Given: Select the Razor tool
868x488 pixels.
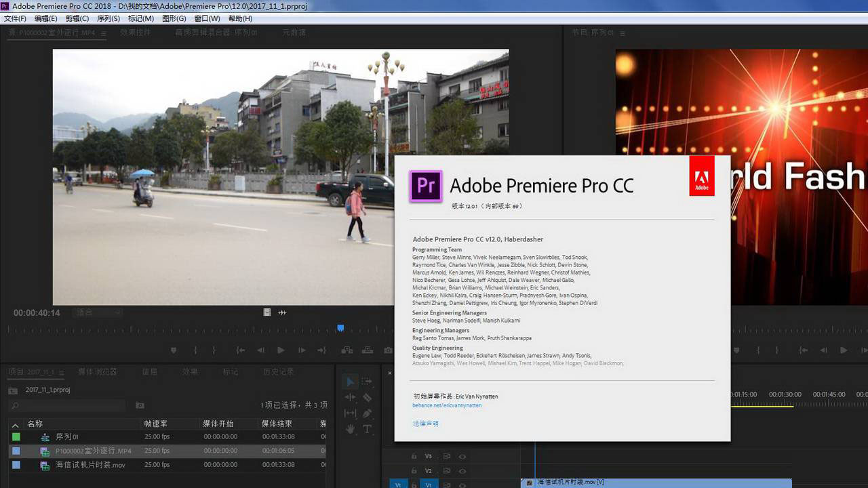Looking at the screenshot, I should [x=367, y=398].
